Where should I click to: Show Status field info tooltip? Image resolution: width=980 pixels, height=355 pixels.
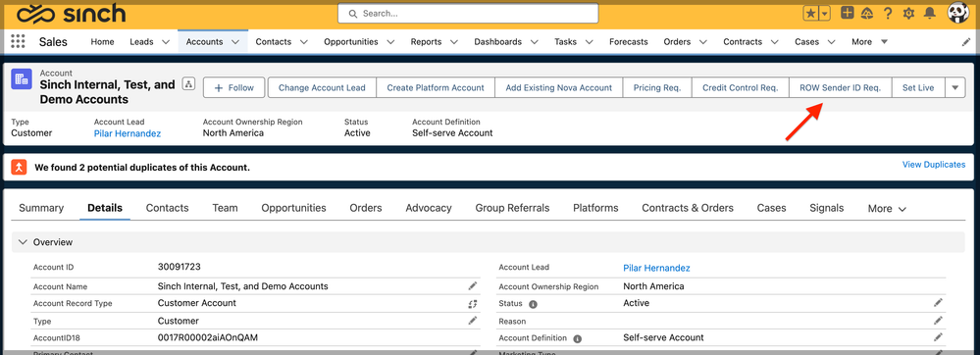pos(533,304)
